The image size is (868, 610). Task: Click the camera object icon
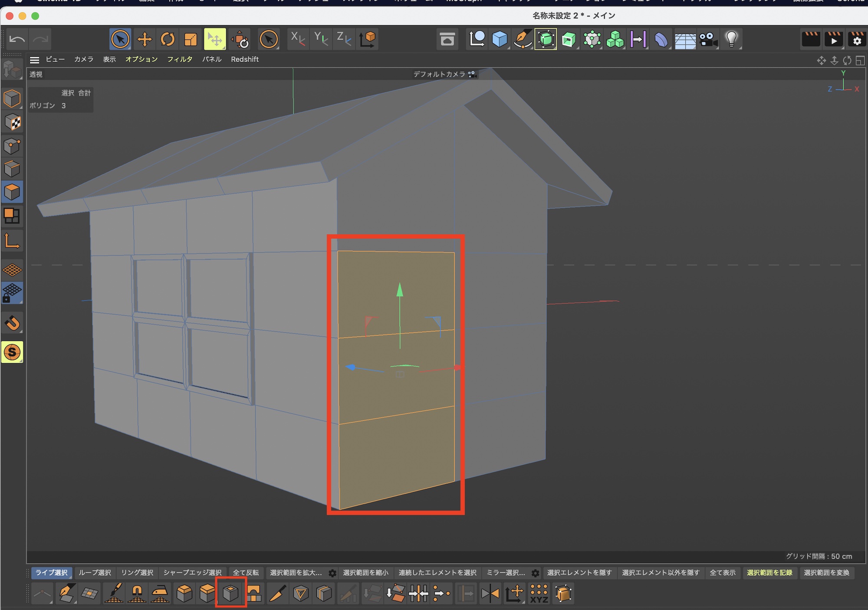coord(708,39)
